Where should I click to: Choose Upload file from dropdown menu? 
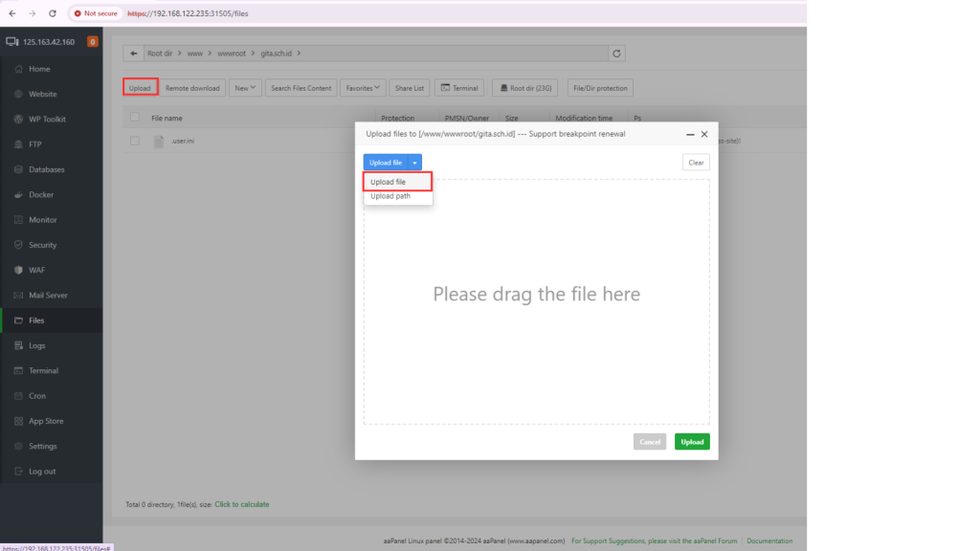[389, 182]
